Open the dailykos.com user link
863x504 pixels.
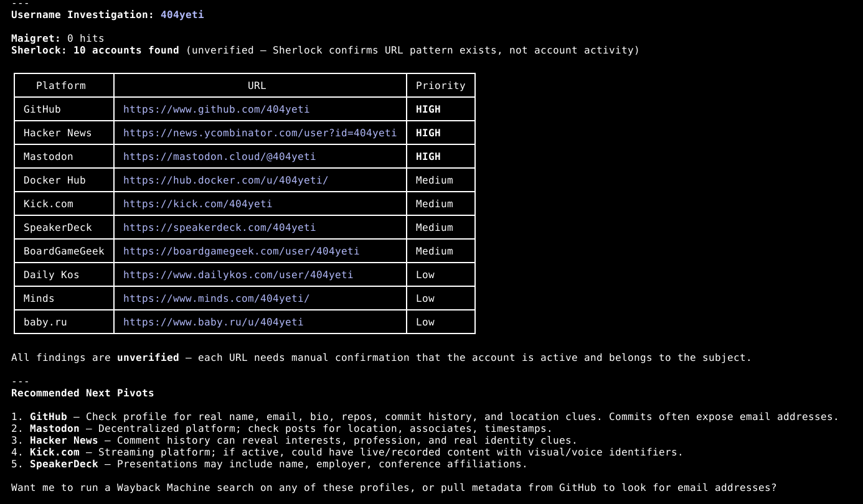pos(238,274)
